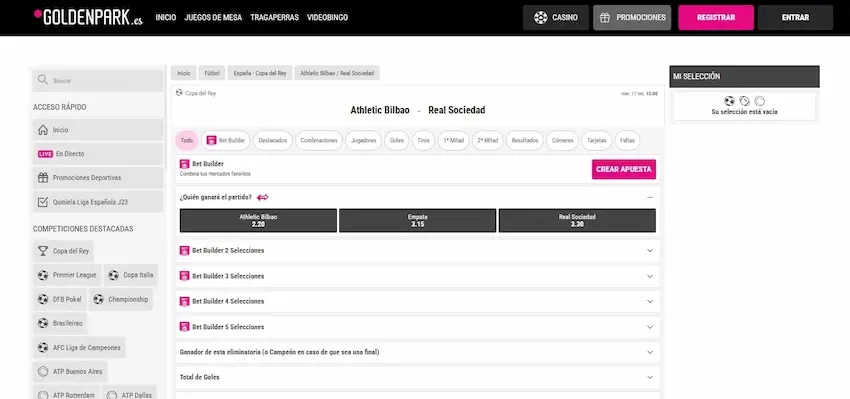850x399 pixels.
Task: Click the soccer ball icon for Championship
Action: click(98, 299)
